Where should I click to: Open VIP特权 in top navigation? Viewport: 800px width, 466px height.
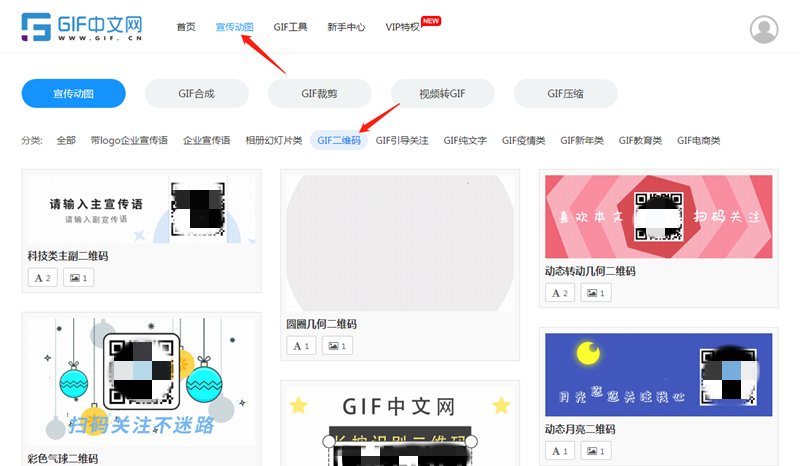point(403,27)
